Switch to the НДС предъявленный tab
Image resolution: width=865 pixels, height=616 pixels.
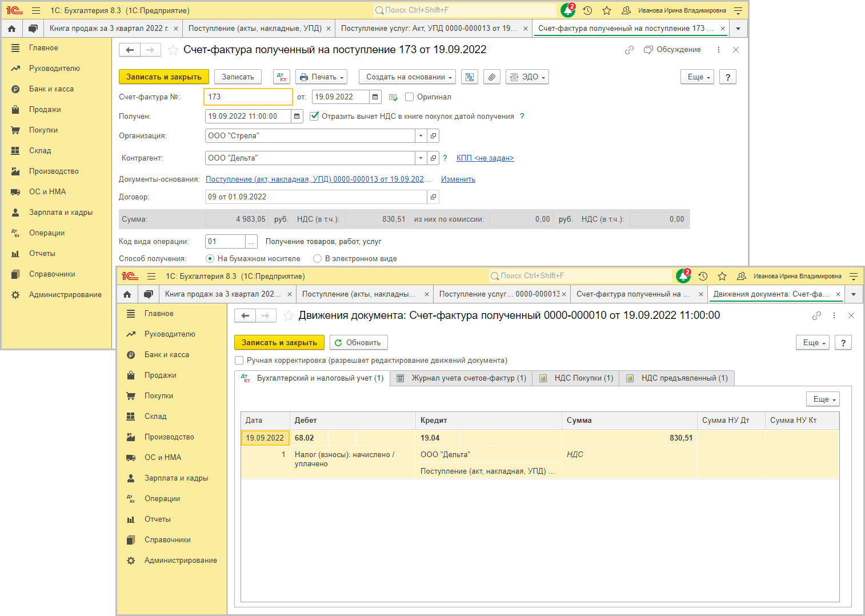tap(677, 378)
